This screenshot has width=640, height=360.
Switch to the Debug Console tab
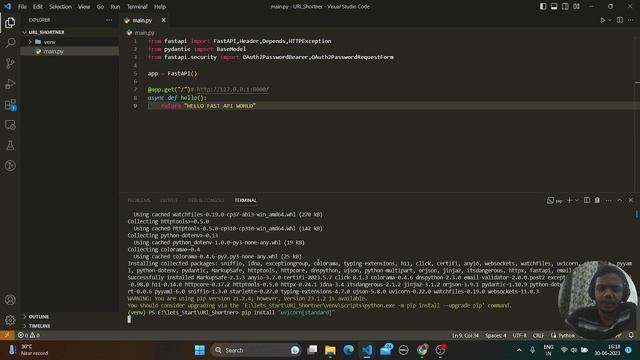(x=206, y=200)
